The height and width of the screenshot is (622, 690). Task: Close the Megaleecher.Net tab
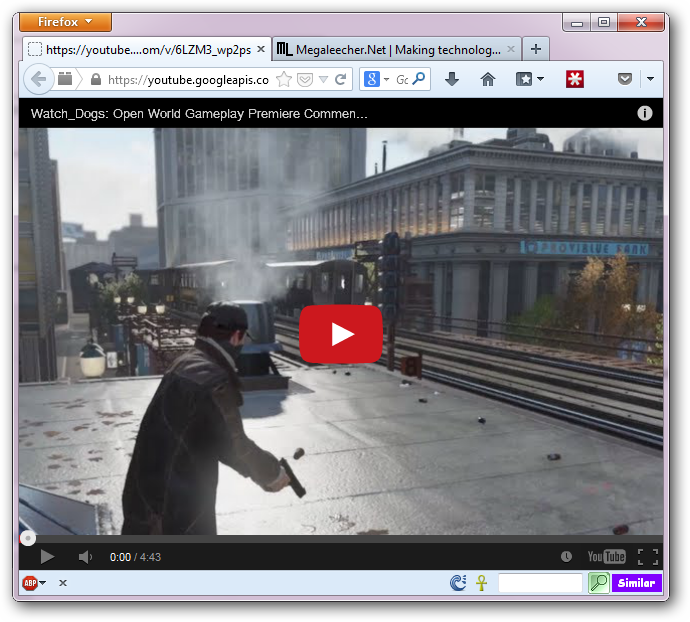click(510, 49)
